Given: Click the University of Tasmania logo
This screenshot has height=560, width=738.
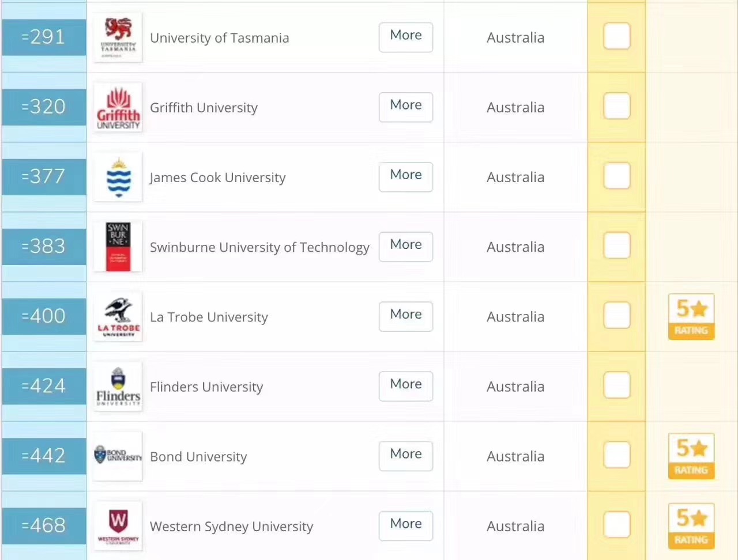Looking at the screenshot, I should (118, 37).
